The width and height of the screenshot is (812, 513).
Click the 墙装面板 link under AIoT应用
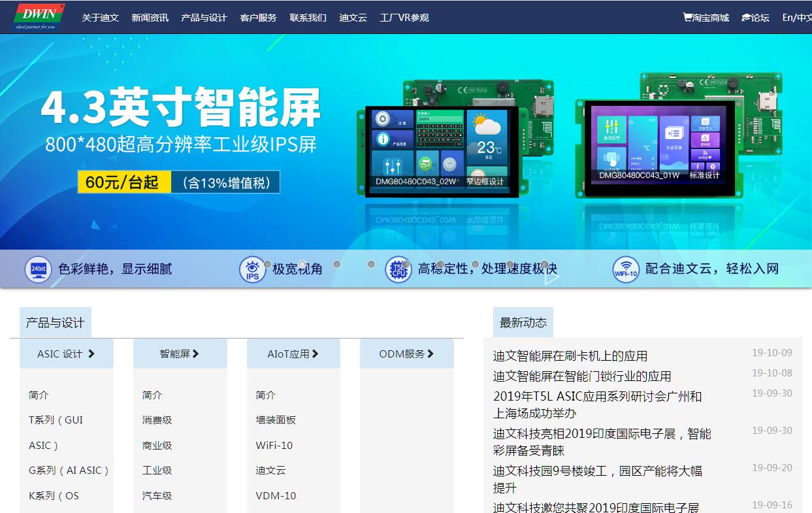(276, 420)
